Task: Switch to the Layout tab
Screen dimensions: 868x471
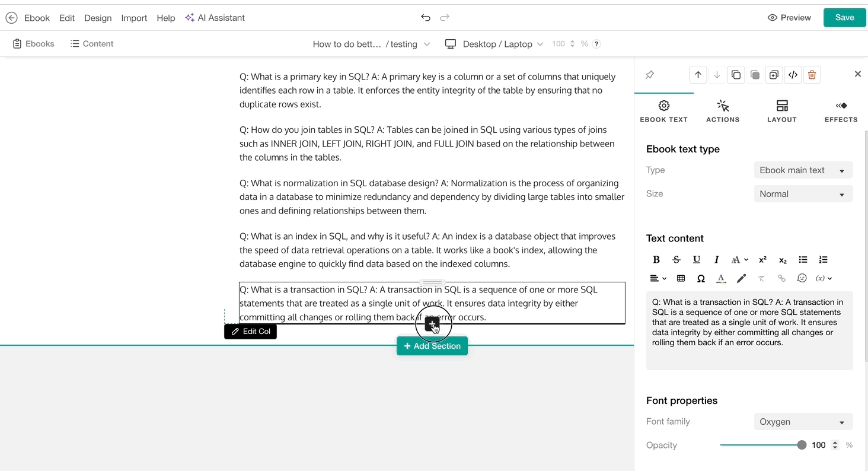Action: (x=782, y=111)
